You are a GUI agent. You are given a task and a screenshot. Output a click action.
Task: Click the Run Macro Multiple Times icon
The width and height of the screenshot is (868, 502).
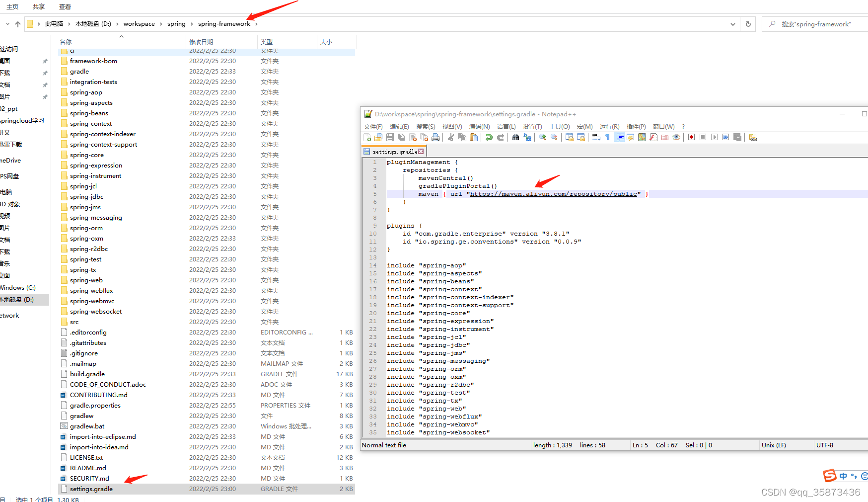point(725,138)
